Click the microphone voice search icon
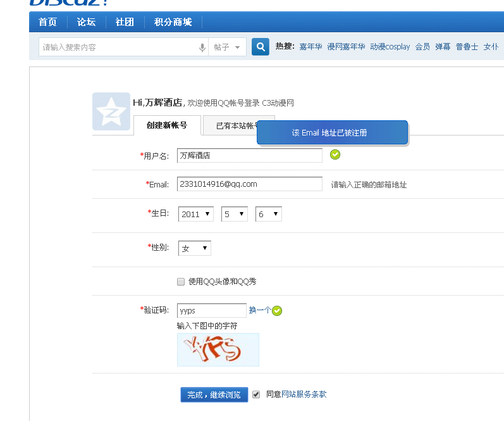The image size is (504, 421). pyautogui.click(x=202, y=47)
